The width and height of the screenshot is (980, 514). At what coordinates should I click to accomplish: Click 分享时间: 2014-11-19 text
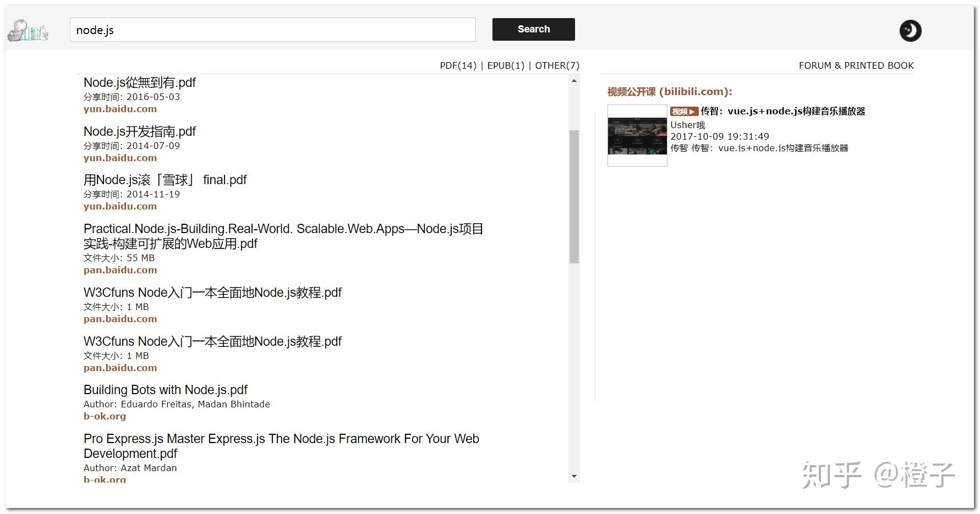coord(132,194)
